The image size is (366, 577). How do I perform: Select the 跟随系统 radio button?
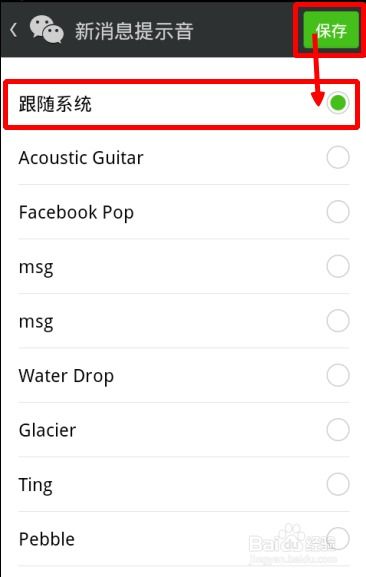(338, 103)
